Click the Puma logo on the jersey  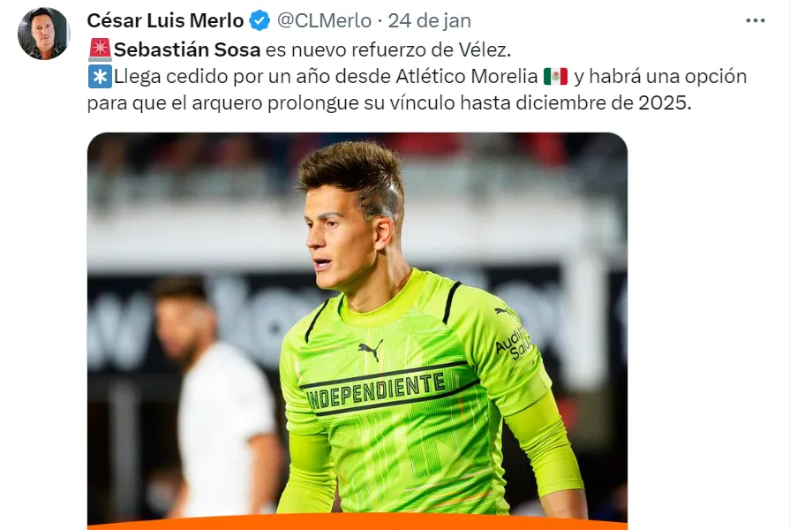(x=371, y=349)
